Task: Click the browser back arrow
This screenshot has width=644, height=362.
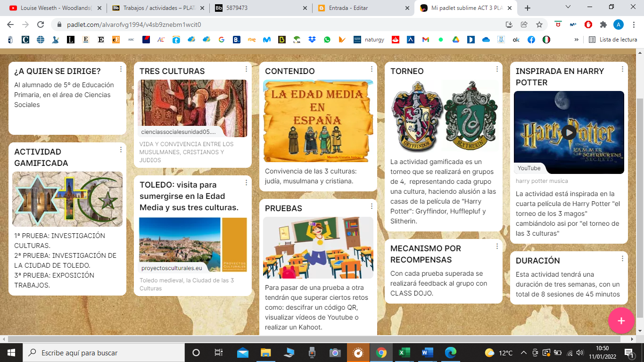Action: tap(10, 25)
